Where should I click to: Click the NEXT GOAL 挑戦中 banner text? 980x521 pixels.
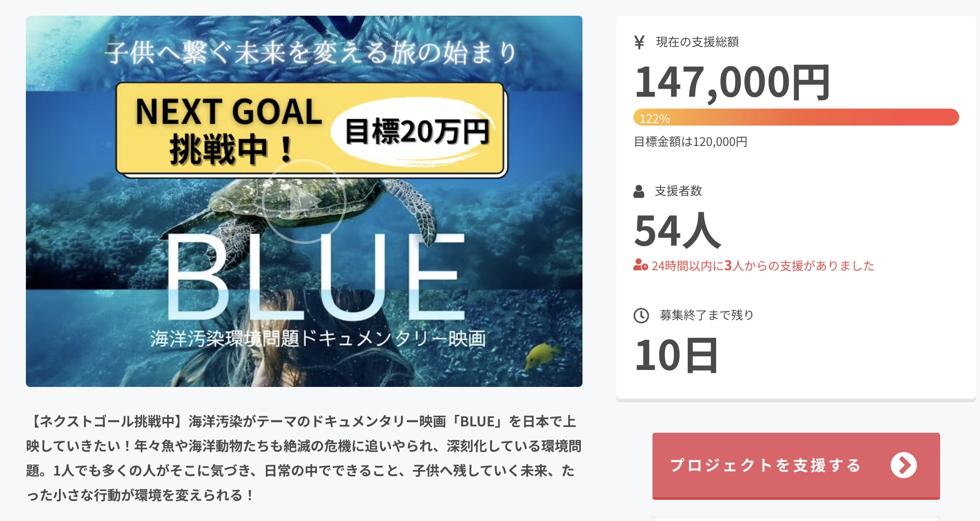point(228,130)
